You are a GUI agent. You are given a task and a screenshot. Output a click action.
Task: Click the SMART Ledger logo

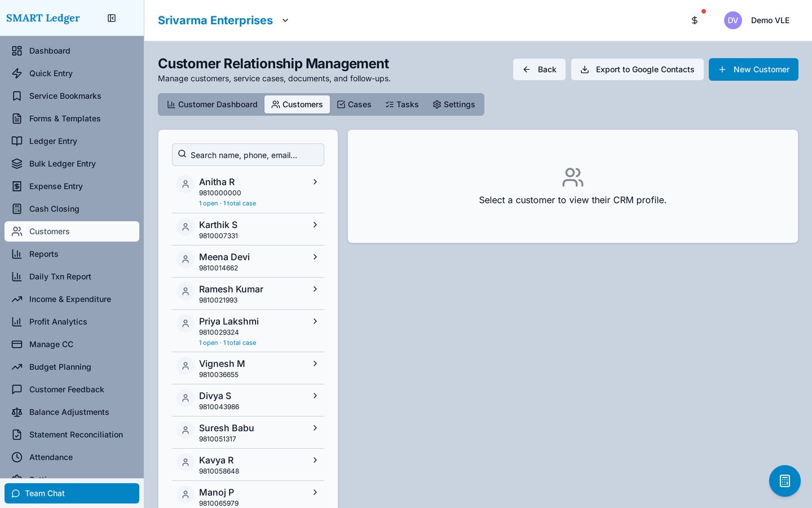(x=43, y=18)
